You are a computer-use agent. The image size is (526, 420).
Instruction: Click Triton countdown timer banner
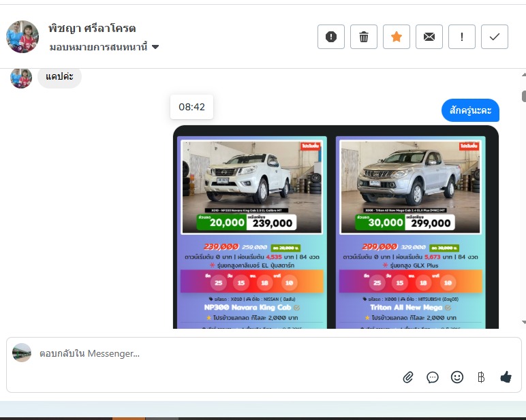coord(411,281)
